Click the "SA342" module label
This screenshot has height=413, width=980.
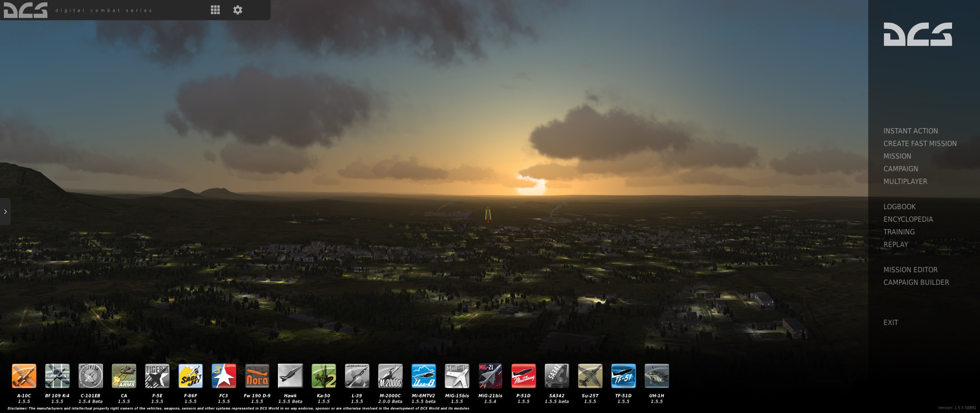coord(557,396)
